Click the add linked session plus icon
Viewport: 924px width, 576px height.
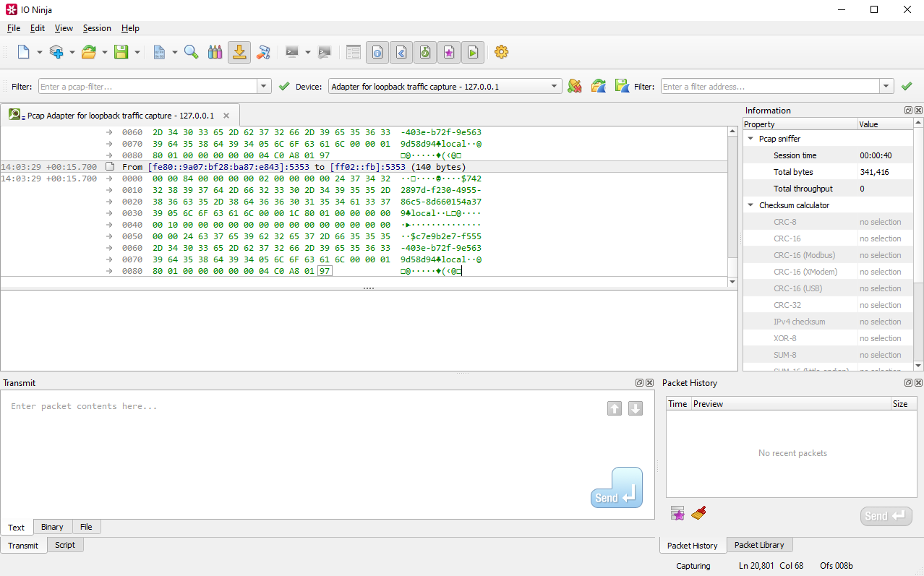tap(56, 52)
